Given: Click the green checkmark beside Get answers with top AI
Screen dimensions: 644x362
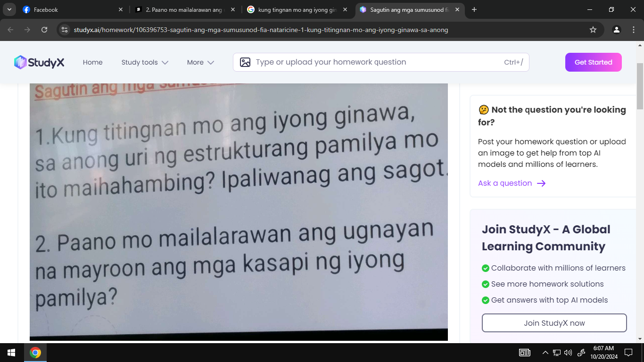Looking at the screenshot, I should pos(485,300).
